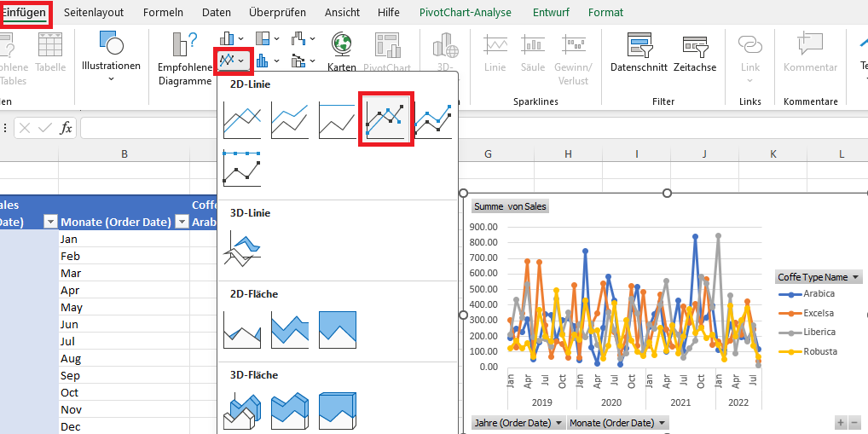The height and width of the screenshot is (434, 868).
Task: Click the Arabica legend entry
Action: (x=807, y=294)
